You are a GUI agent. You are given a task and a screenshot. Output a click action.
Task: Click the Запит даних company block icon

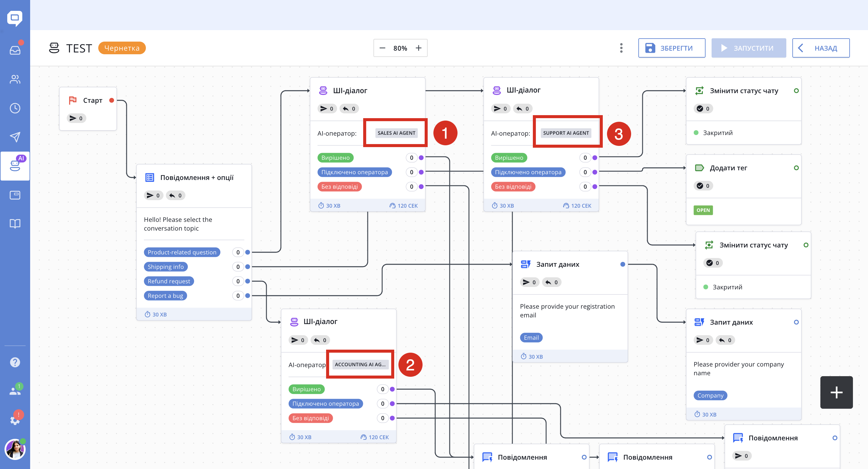(699, 322)
